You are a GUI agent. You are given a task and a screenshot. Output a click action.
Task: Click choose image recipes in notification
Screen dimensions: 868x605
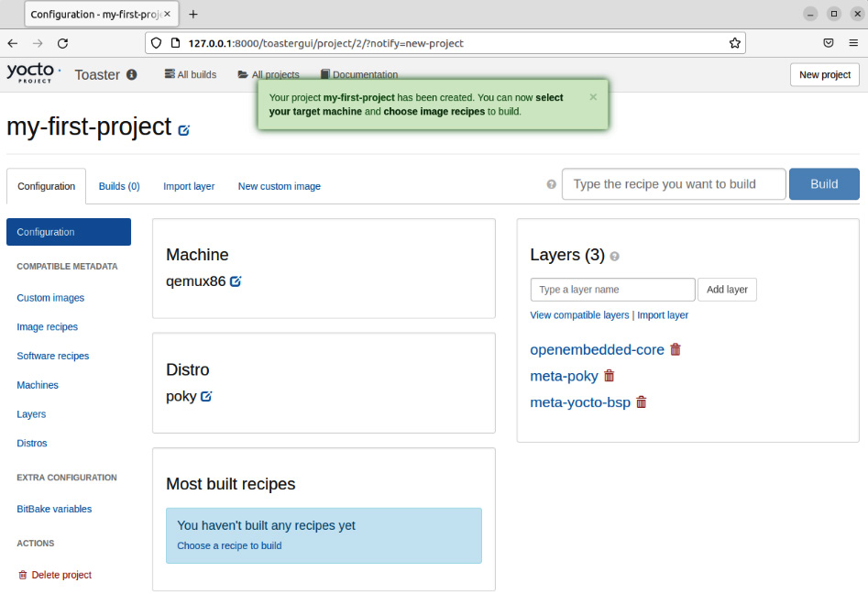(x=434, y=111)
